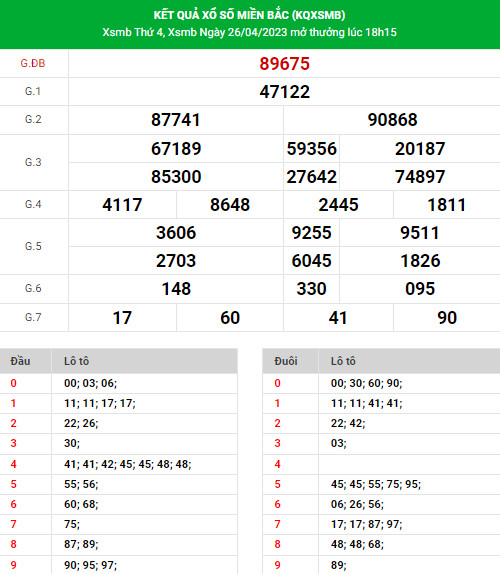
Task: Click G.7 number 17
Action: (122, 318)
